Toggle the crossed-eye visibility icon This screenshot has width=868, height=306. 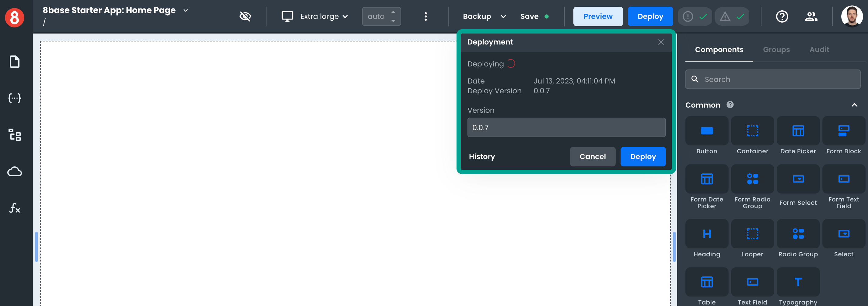245,16
